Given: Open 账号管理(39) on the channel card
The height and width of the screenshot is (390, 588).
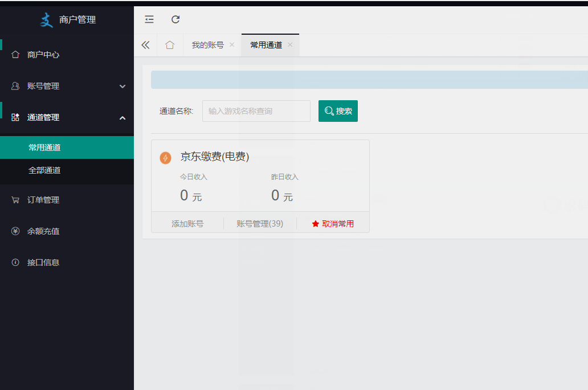Looking at the screenshot, I should [260, 224].
